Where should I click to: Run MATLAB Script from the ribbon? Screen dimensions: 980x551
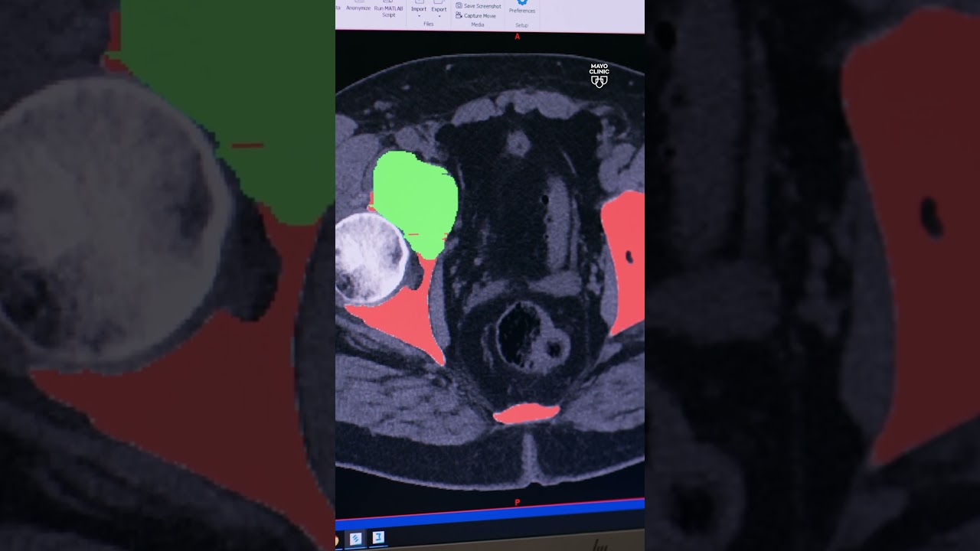[x=388, y=9]
